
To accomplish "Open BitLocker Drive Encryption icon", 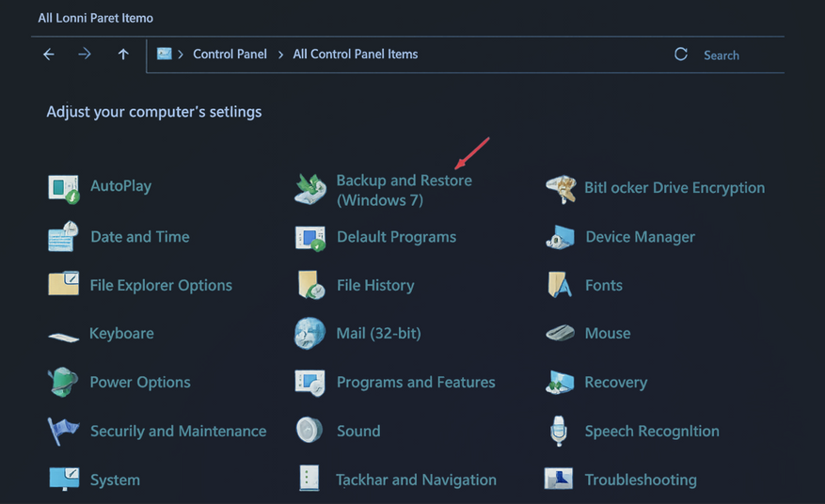I will point(561,188).
